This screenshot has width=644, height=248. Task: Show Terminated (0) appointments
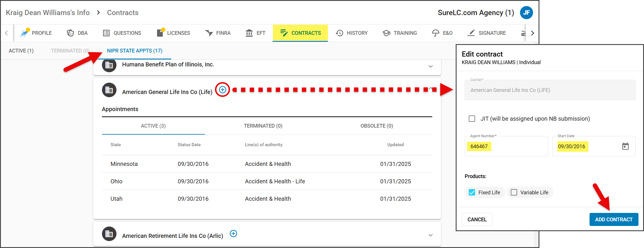(x=263, y=126)
